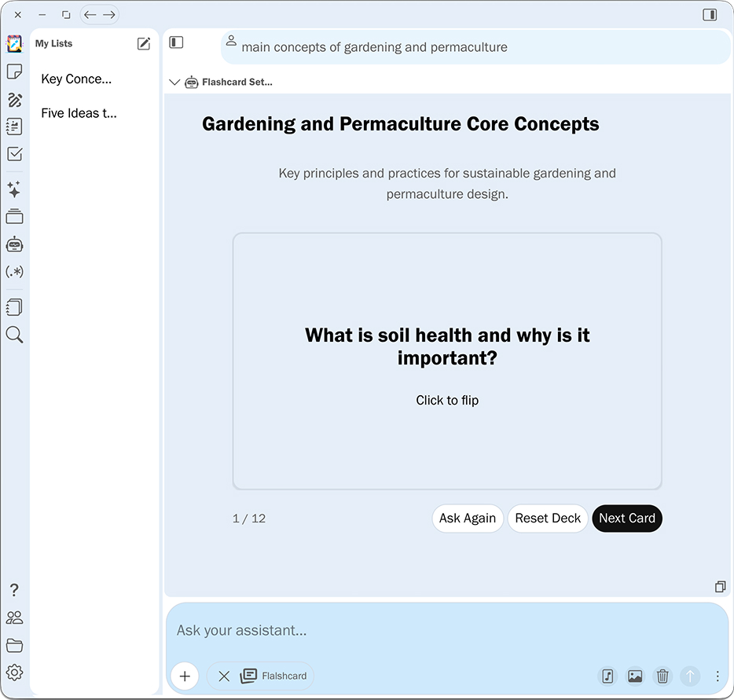Click the trash icon to clear the chat

[x=662, y=676]
